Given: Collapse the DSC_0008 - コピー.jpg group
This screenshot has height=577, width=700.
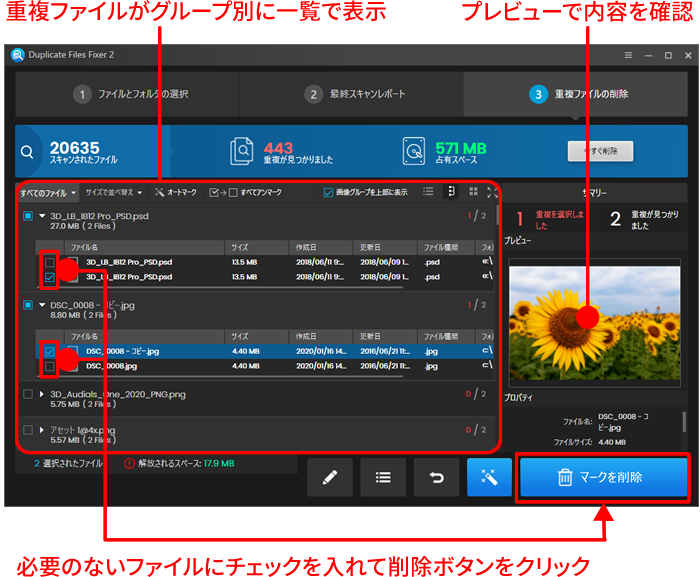Looking at the screenshot, I should [42, 305].
